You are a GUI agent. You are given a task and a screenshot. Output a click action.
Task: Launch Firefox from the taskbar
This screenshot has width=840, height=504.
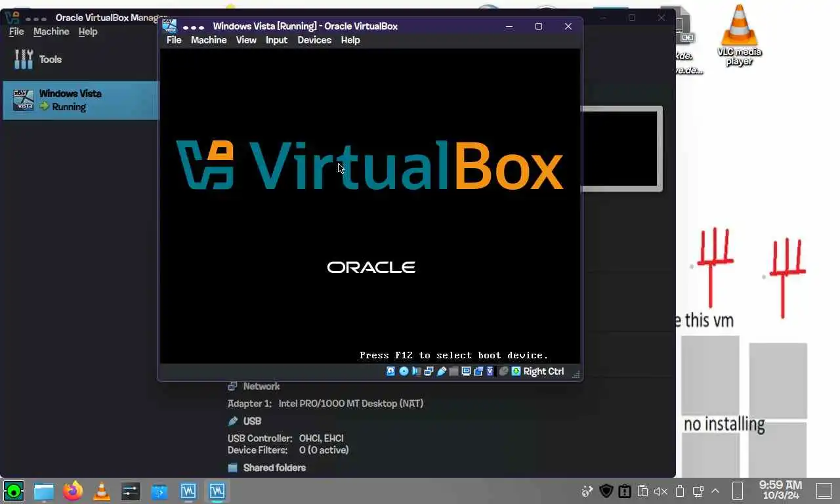tap(73, 490)
